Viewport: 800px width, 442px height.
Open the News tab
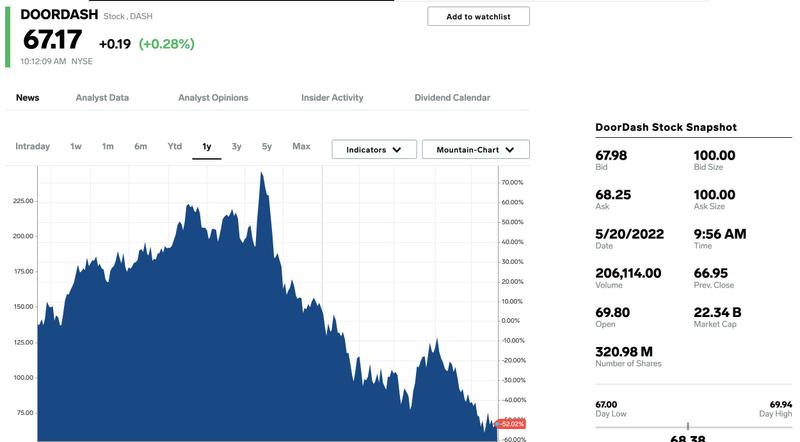[x=28, y=97]
